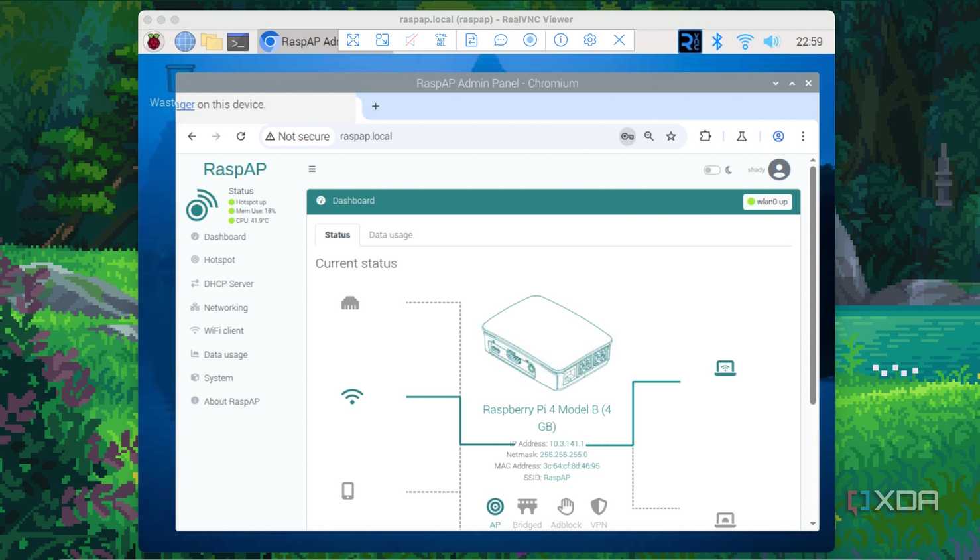Open the Bluetooth tray menu
This screenshot has height=560, width=980.
[x=717, y=42]
